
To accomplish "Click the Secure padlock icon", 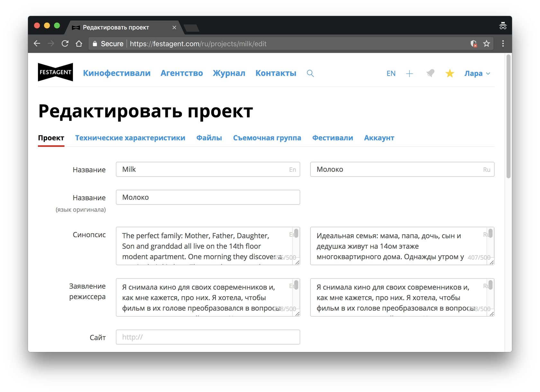I will [x=95, y=44].
